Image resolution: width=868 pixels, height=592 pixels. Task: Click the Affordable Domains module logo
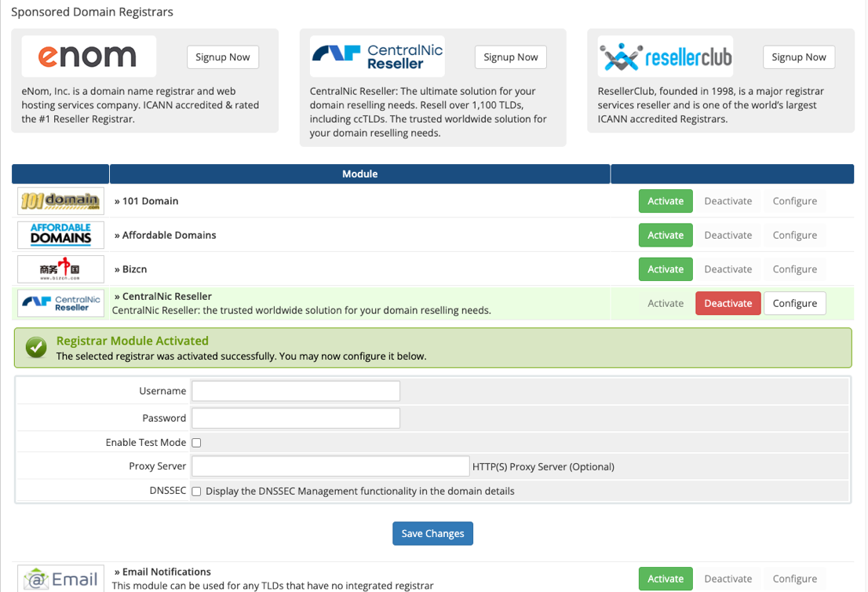[61, 235]
